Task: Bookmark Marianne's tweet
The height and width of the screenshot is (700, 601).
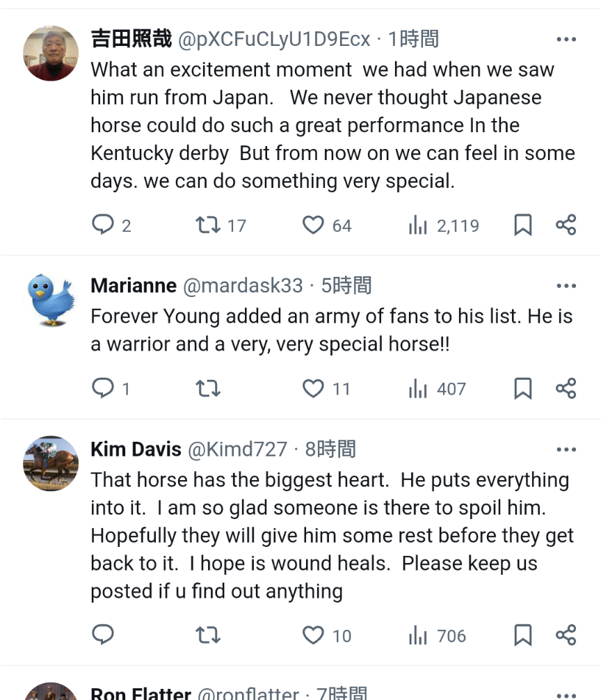Action: (522, 388)
